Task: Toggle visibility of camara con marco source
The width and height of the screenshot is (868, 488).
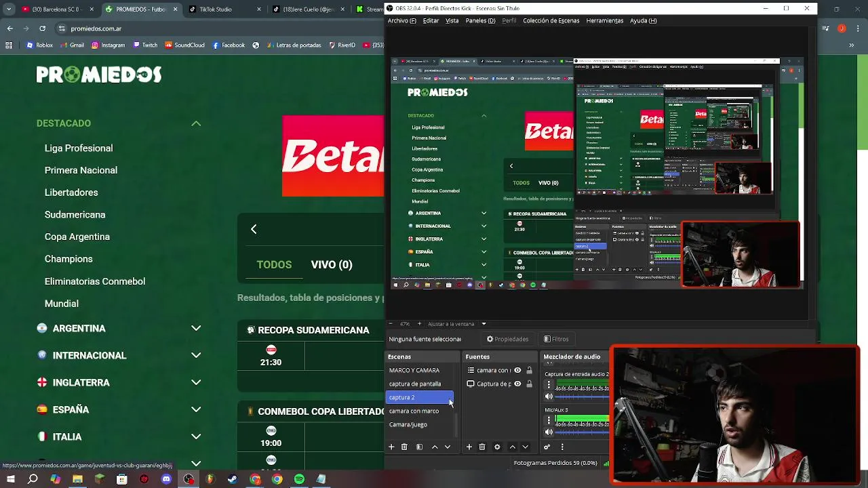Action: point(517,370)
